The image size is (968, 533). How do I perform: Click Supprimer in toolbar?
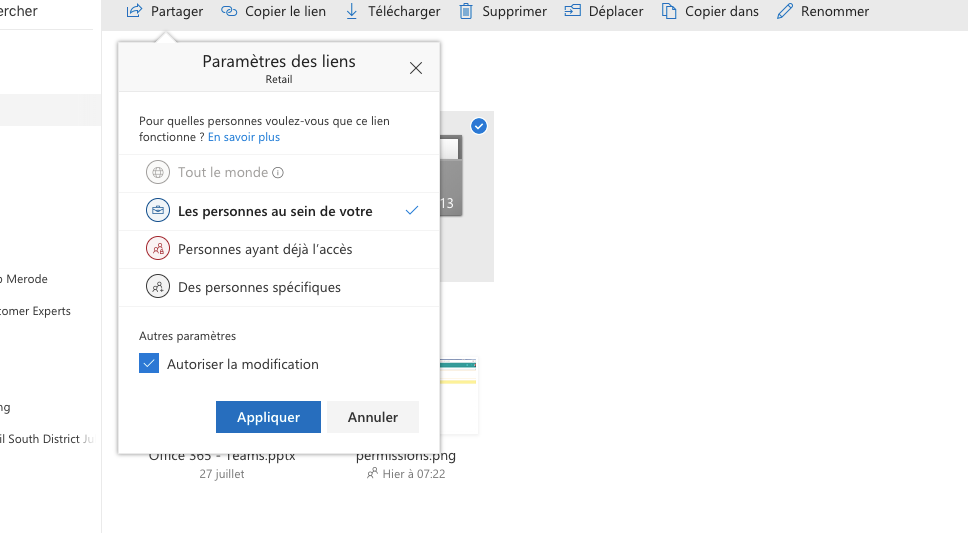503,11
